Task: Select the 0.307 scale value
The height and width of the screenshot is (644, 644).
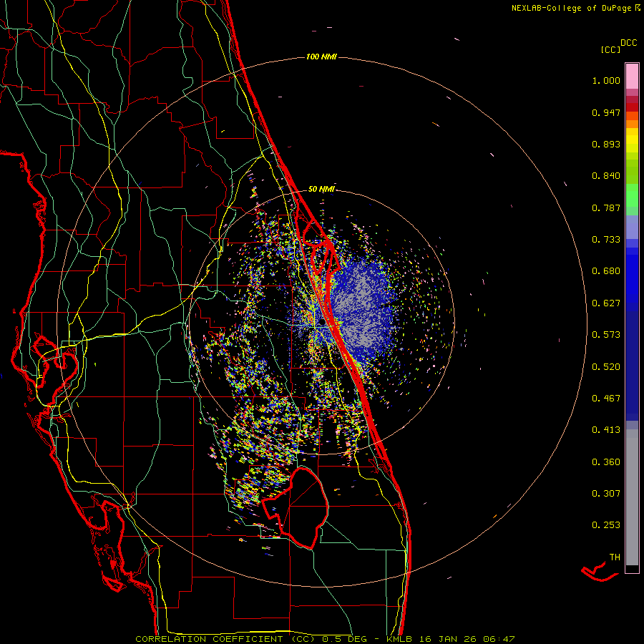Action: point(606,494)
